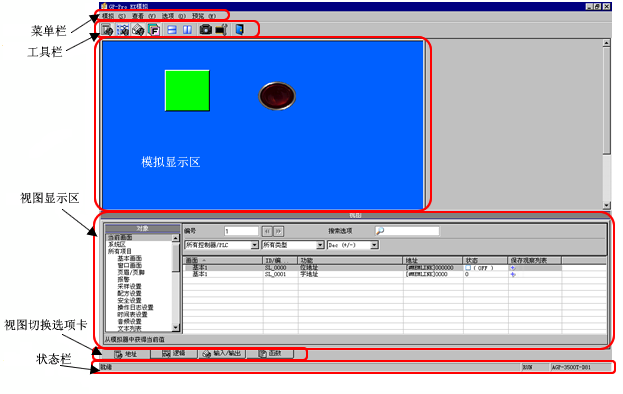623x394 pixels.
Task: Click the address view toolbar icon
Action: (x=107, y=30)
